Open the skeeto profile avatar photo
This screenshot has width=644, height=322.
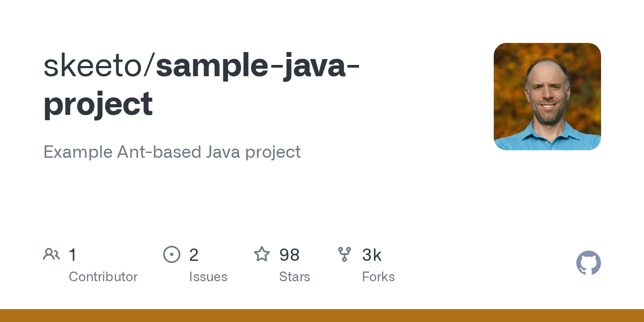[x=547, y=97]
